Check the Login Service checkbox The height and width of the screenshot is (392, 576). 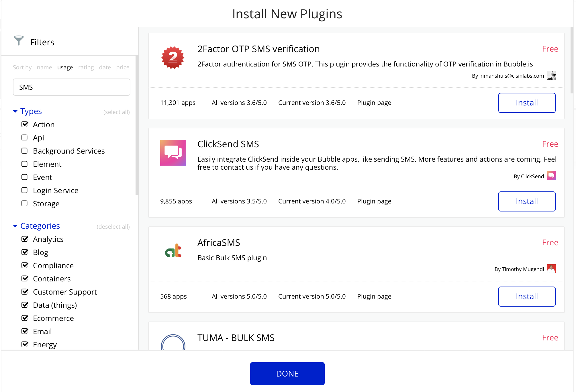(x=25, y=190)
